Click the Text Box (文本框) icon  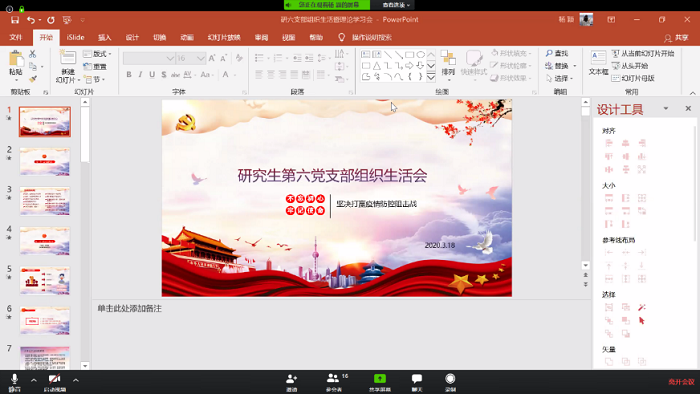click(x=598, y=58)
